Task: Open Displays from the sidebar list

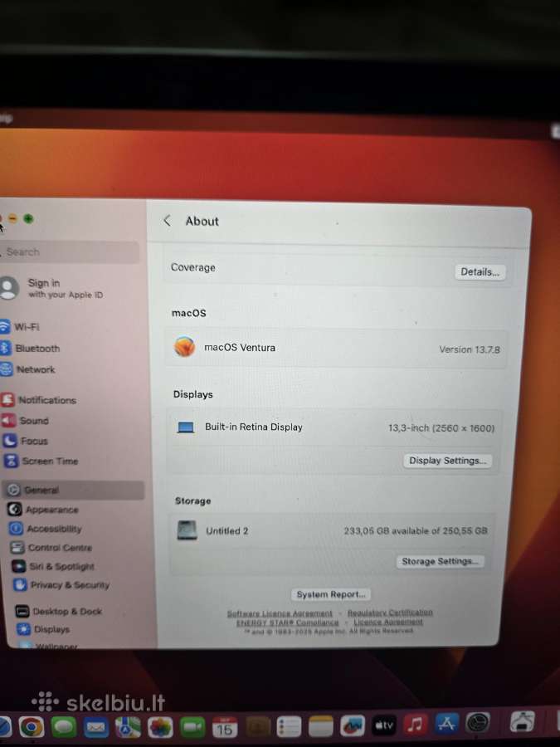Action: (51, 629)
